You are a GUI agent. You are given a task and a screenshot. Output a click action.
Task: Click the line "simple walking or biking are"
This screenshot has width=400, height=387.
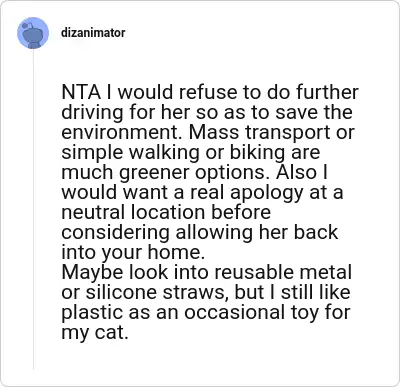[x=191, y=153]
